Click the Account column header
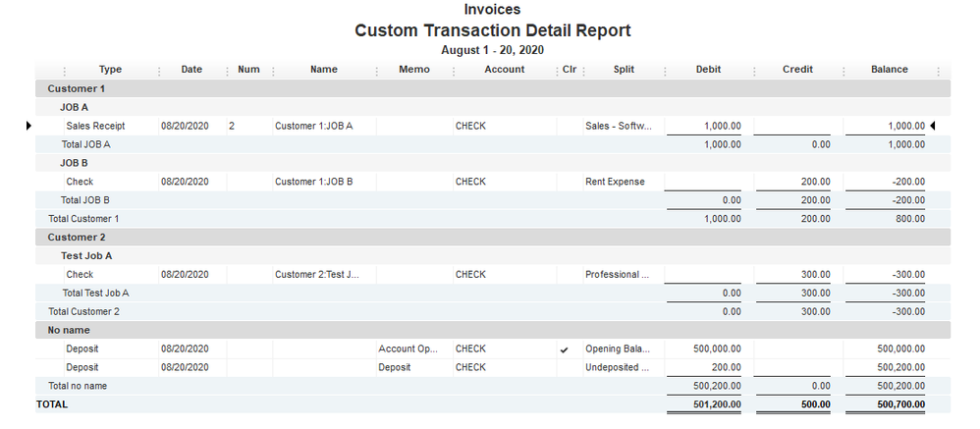Image resolution: width=980 pixels, height=429 pixels. tap(504, 70)
